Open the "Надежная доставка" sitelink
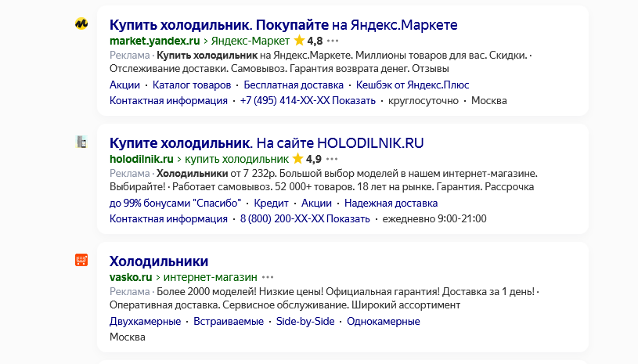This screenshot has width=638, height=364. click(x=391, y=203)
